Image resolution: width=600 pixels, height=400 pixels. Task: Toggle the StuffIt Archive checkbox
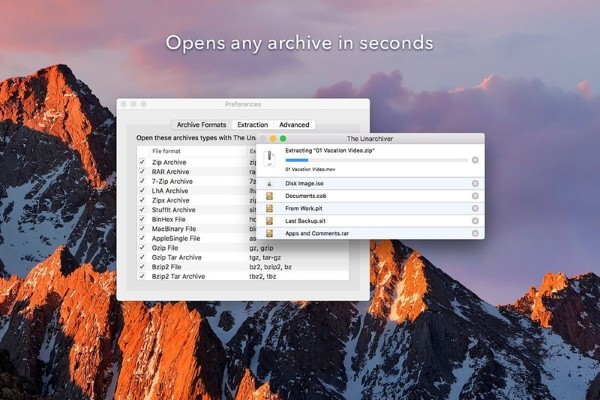[142, 210]
